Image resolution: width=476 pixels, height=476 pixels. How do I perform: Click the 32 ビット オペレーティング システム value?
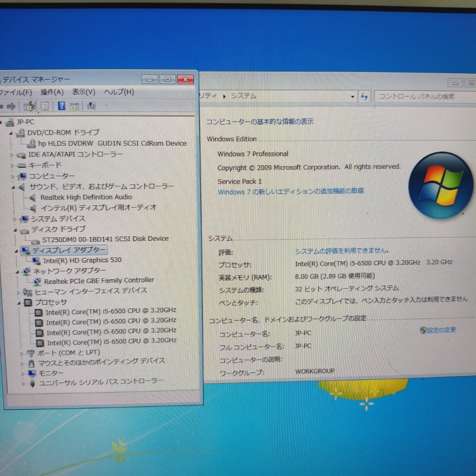[347, 288]
